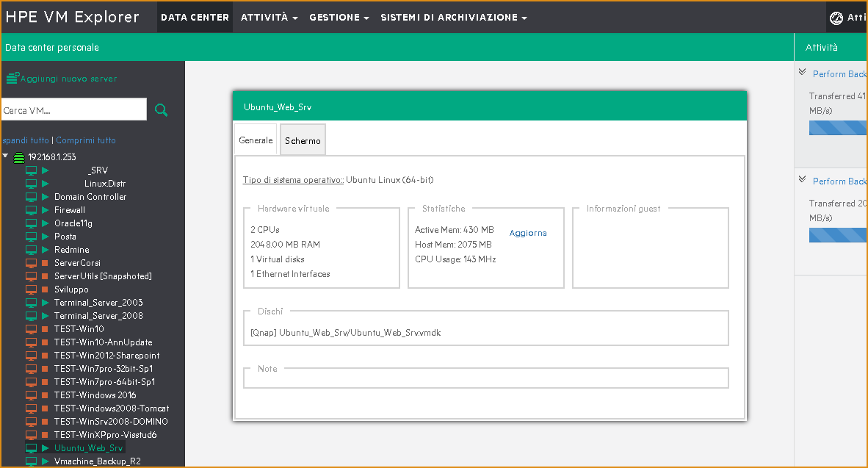
Task: Collapse the second Perform Backup activity chevron
Action: tap(802, 179)
